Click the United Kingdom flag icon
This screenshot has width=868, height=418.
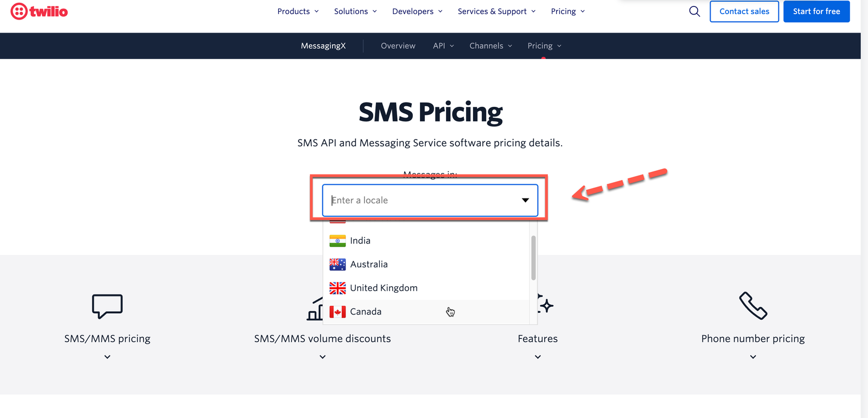pos(337,288)
